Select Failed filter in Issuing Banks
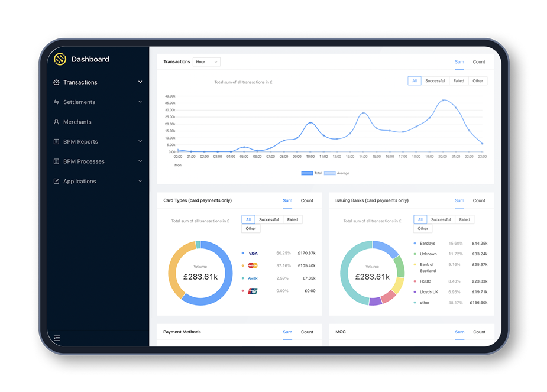 464,220
